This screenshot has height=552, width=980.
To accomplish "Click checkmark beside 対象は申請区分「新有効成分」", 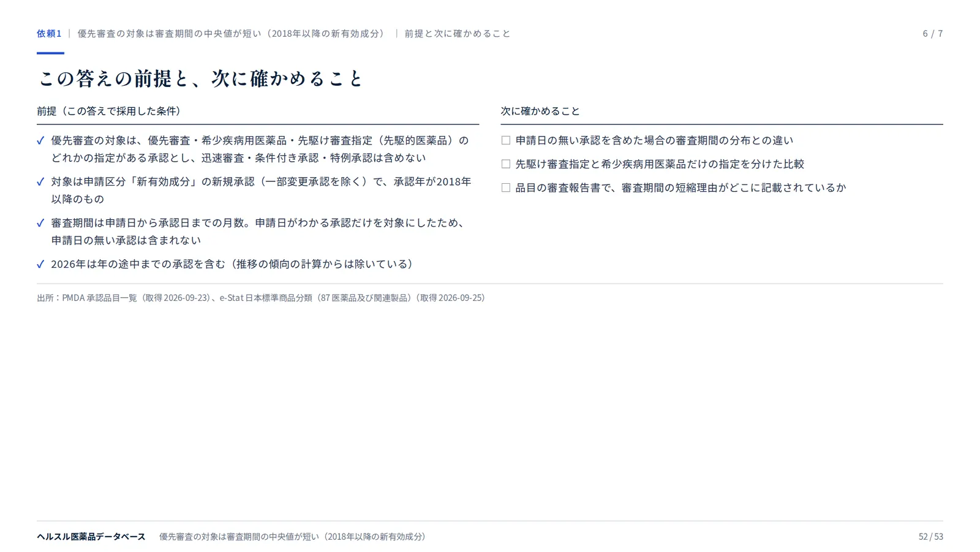I will 40,182.
